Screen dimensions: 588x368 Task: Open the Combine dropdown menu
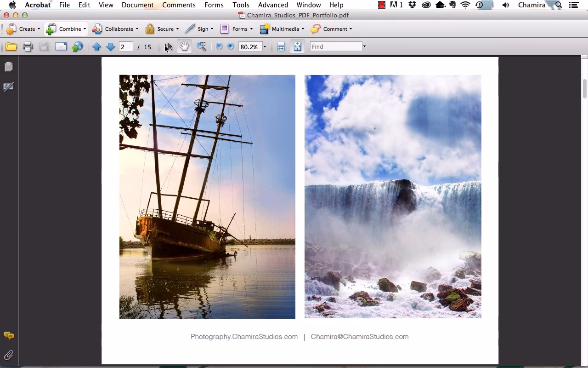(x=84, y=29)
